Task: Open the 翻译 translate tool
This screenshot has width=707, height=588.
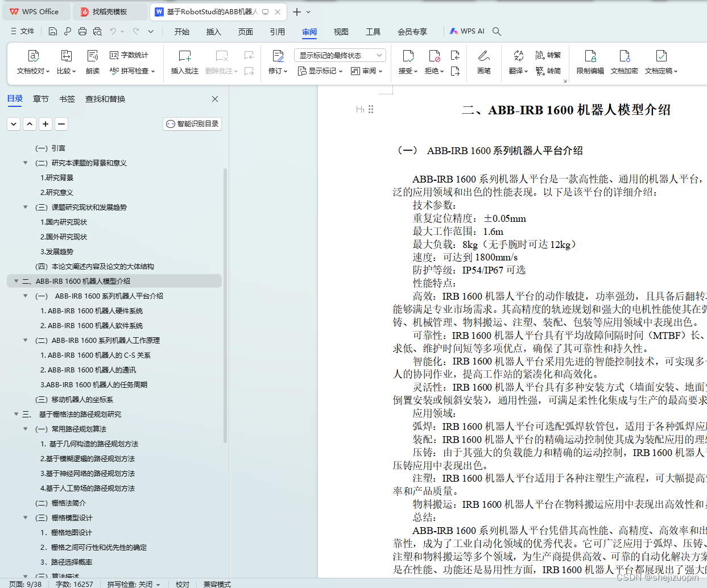Action: [x=518, y=63]
